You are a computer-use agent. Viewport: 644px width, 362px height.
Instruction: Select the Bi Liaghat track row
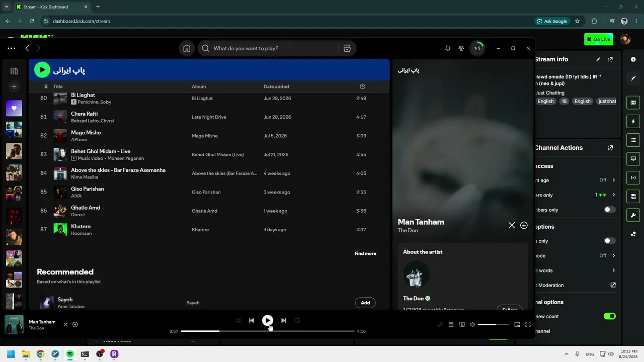point(209,98)
